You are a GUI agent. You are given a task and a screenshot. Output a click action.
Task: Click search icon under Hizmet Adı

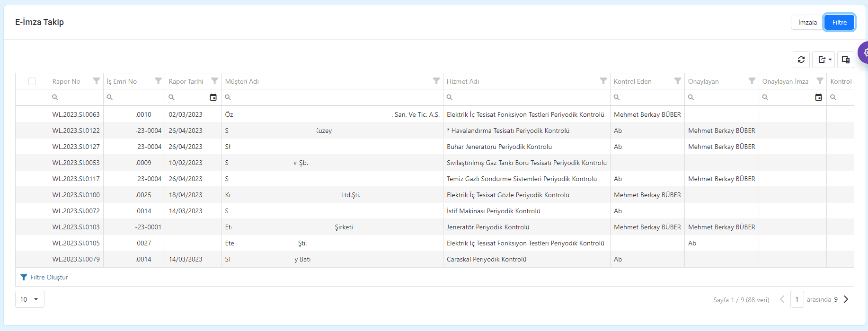pyautogui.click(x=450, y=97)
